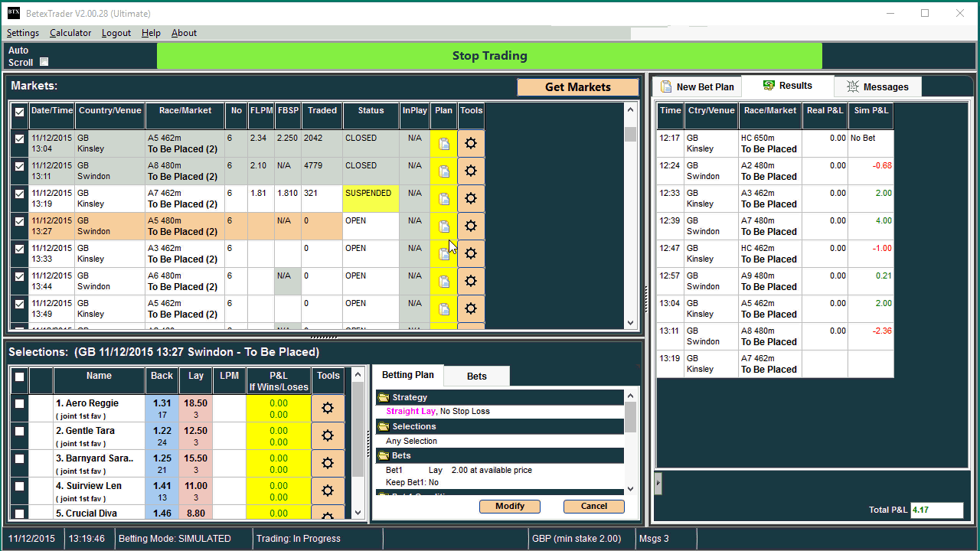This screenshot has width=980, height=551.
Task: Switch to the Messages tab
Action: [877, 86]
